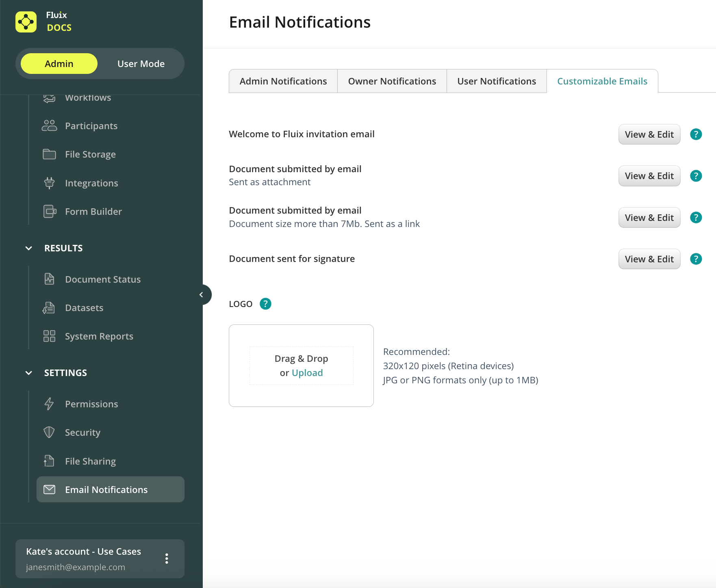Image resolution: width=716 pixels, height=588 pixels.
Task: Switch to User Mode toggle
Action: [141, 64]
